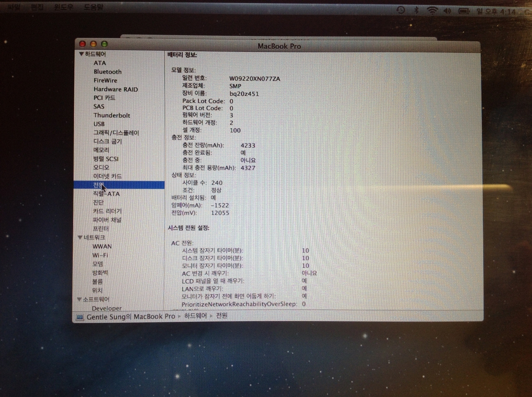Viewport: 532px width, 397px height.
Task: Select 카드 리더기 in the sidebar
Action: pos(107,211)
